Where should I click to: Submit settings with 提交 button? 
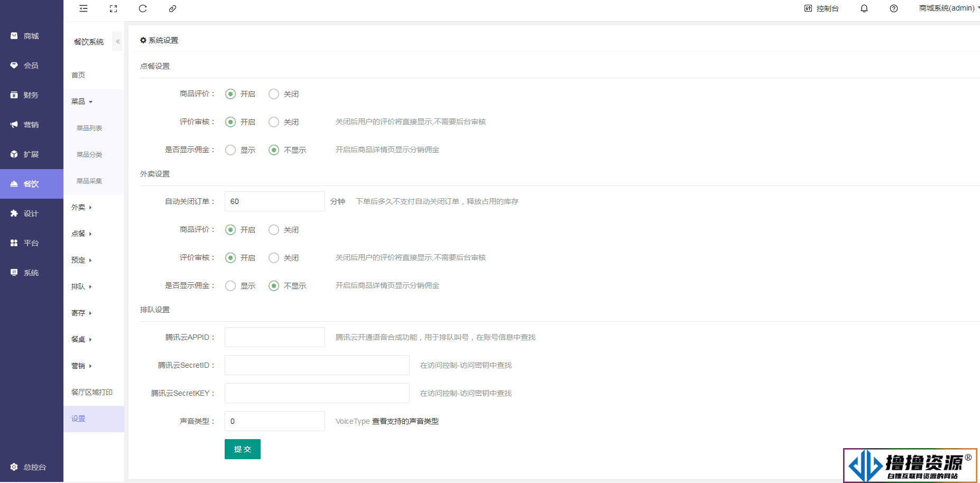coord(243,449)
